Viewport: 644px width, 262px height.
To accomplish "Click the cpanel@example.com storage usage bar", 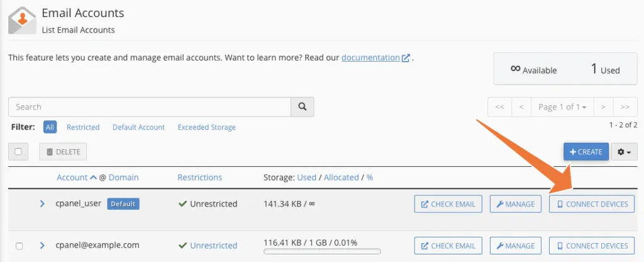I will 322,252.
